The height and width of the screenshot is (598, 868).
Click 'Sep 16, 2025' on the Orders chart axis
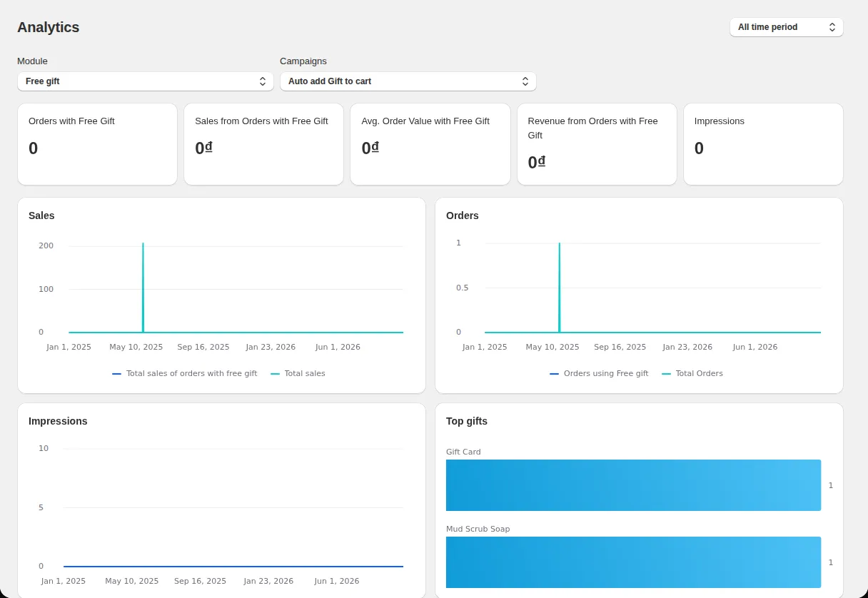(620, 347)
